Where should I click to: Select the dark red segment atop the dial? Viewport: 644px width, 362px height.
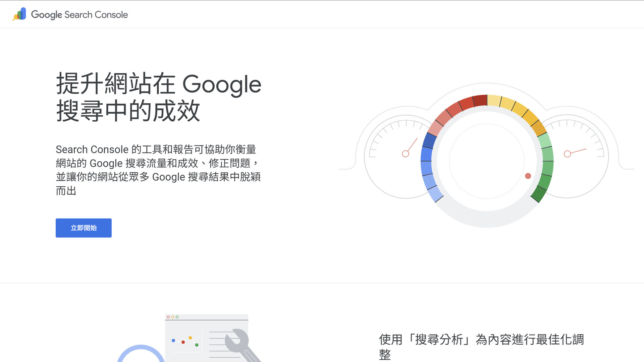point(480,101)
